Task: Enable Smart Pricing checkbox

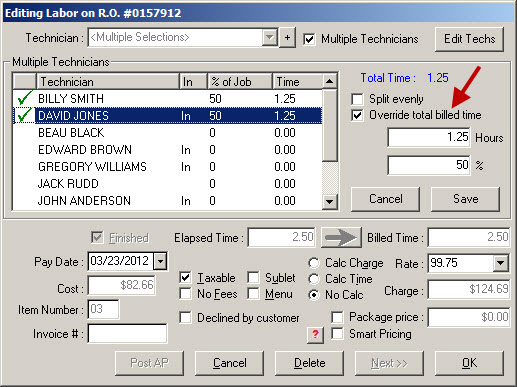Action: (337, 334)
